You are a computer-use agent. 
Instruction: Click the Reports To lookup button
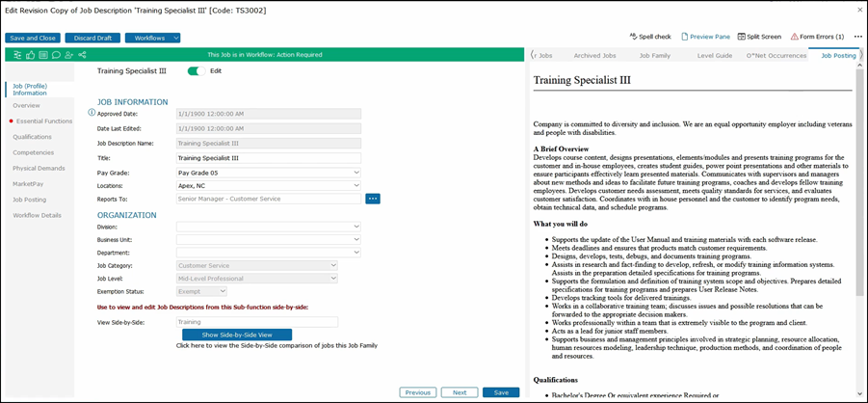(x=373, y=199)
